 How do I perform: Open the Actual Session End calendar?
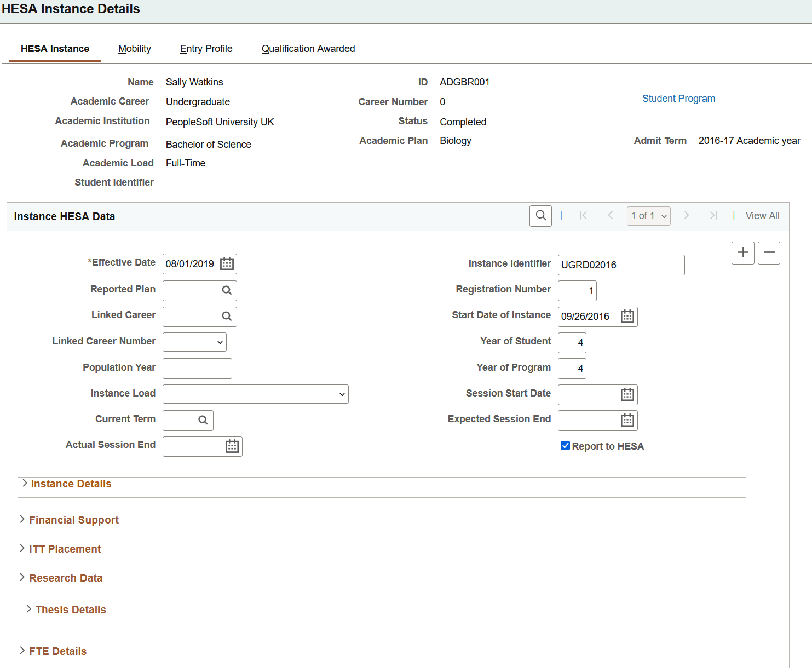click(x=232, y=446)
